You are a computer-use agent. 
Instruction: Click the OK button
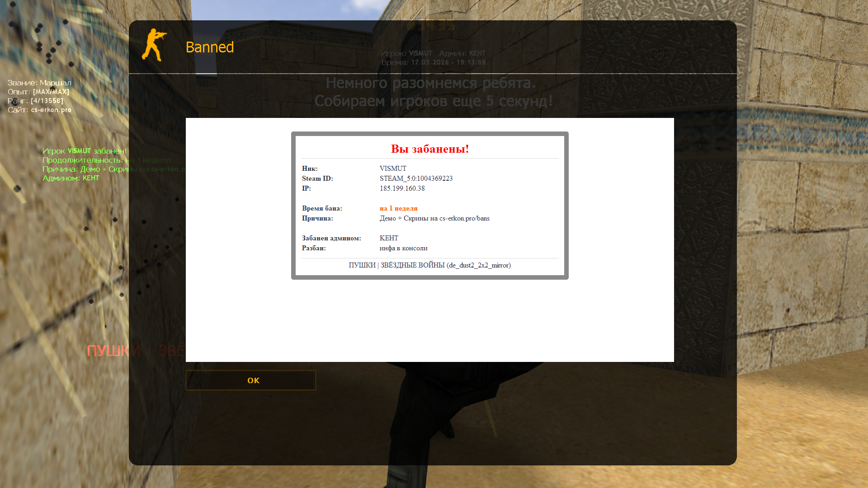pos(250,380)
